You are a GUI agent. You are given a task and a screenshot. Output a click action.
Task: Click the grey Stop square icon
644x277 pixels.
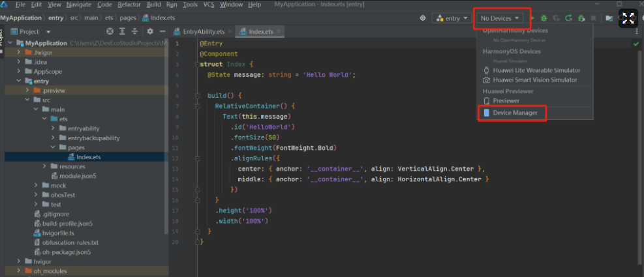[x=593, y=18]
